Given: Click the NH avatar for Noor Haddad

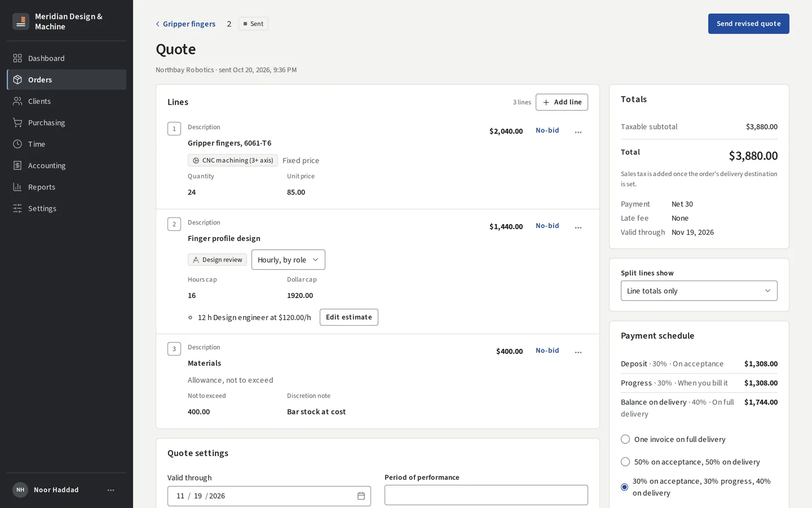Looking at the screenshot, I should coord(20,490).
